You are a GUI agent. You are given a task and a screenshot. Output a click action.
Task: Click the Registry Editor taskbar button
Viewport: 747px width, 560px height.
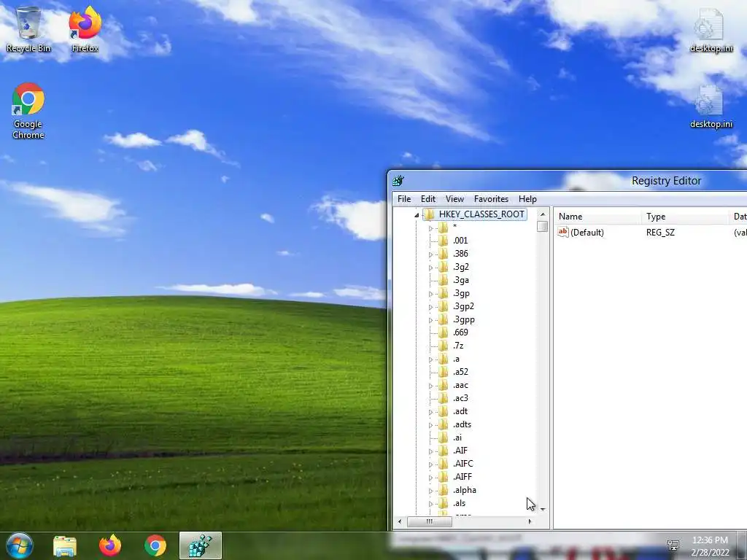coord(201,545)
